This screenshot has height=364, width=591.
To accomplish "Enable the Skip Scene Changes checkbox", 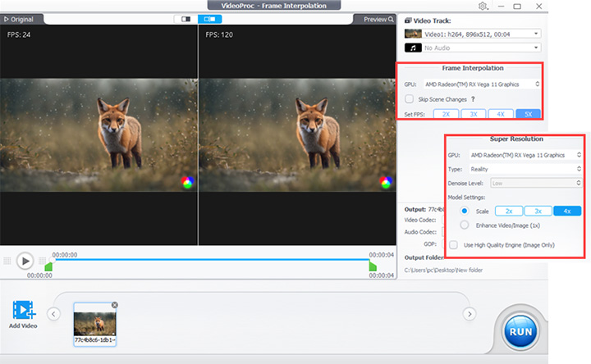I will (x=409, y=99).
